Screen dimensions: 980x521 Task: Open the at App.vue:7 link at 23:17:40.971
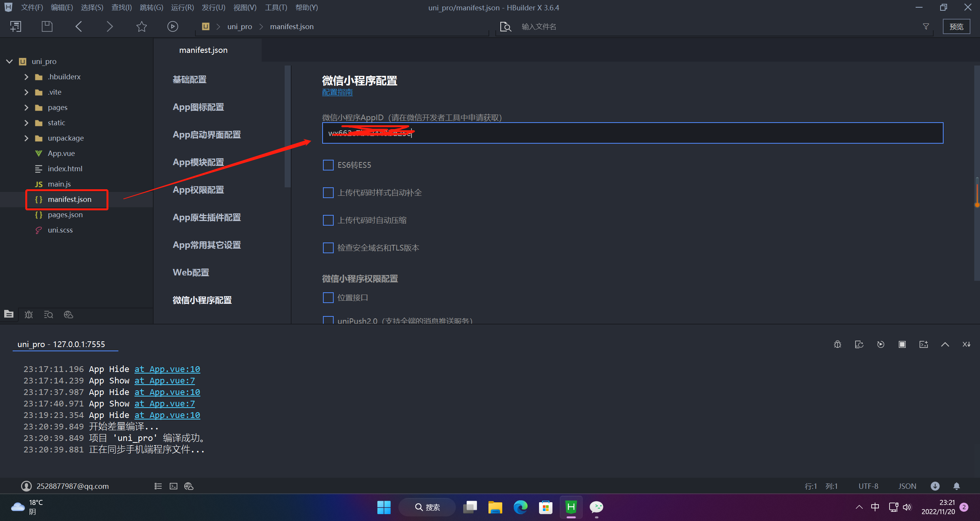pos(165,403)
